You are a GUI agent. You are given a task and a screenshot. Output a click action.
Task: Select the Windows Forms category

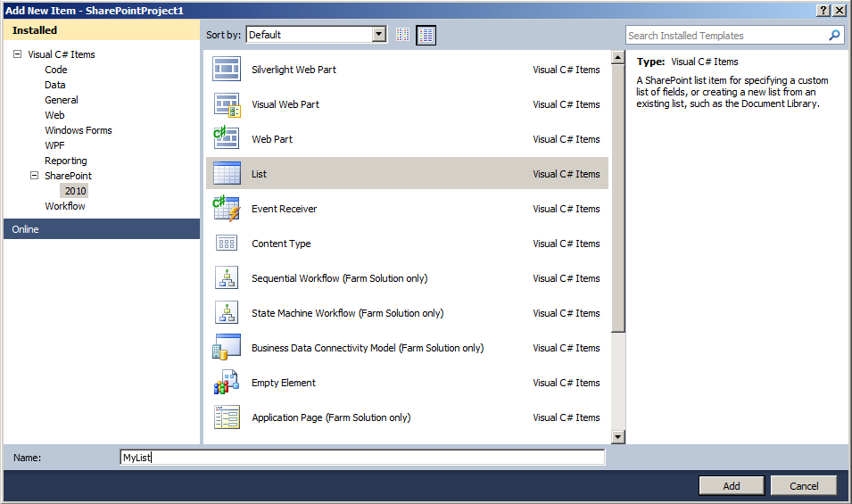[79, 130]
